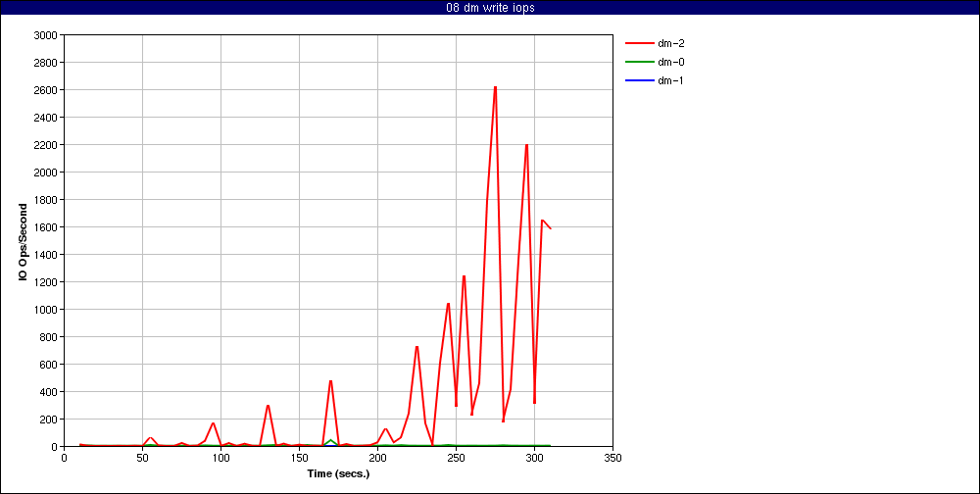Click the '08 dm write iops' chart title
This screenshot has height=494, width=980.
click(490, 8)
